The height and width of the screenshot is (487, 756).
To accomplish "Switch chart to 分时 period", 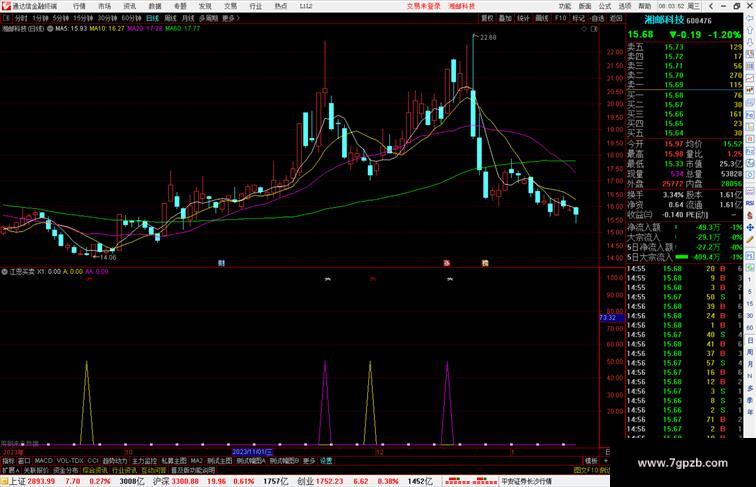I will [x=21, y=18].
